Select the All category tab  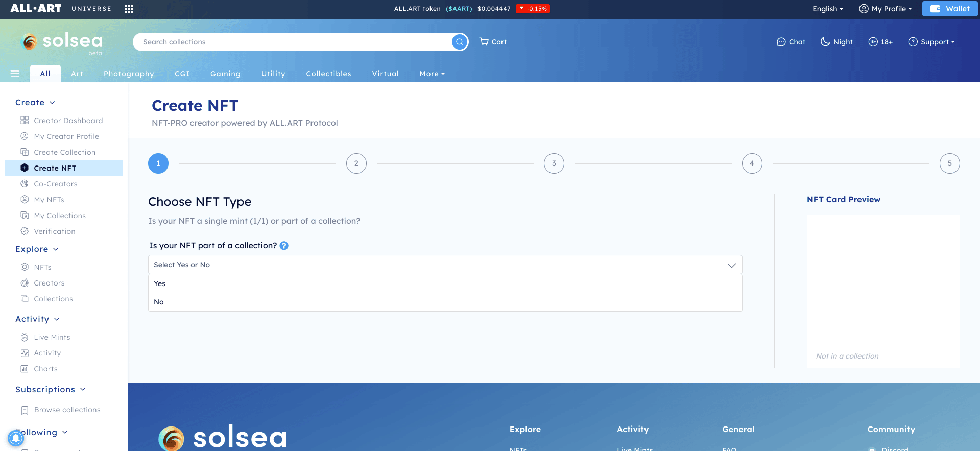pos(45,74)
